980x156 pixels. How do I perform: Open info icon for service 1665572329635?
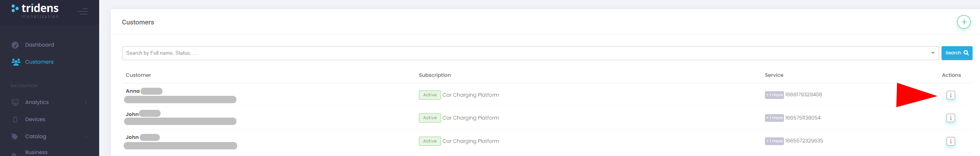point(950,141)
